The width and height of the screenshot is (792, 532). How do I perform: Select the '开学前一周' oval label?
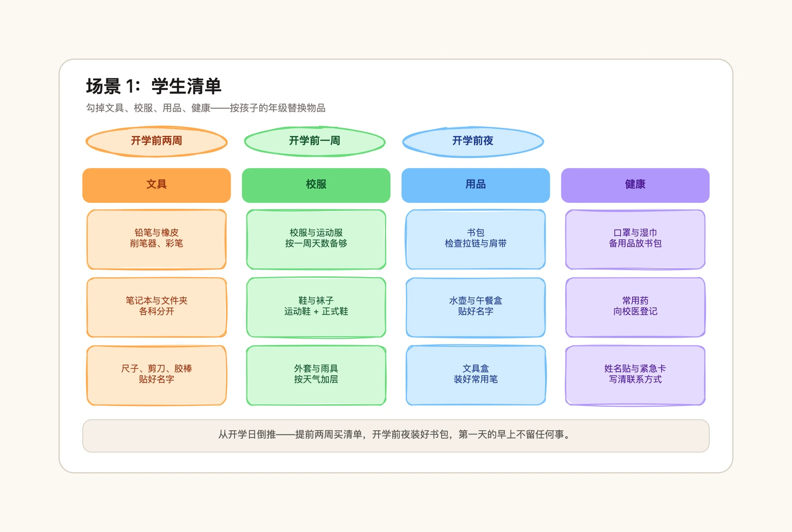(315, 141)
